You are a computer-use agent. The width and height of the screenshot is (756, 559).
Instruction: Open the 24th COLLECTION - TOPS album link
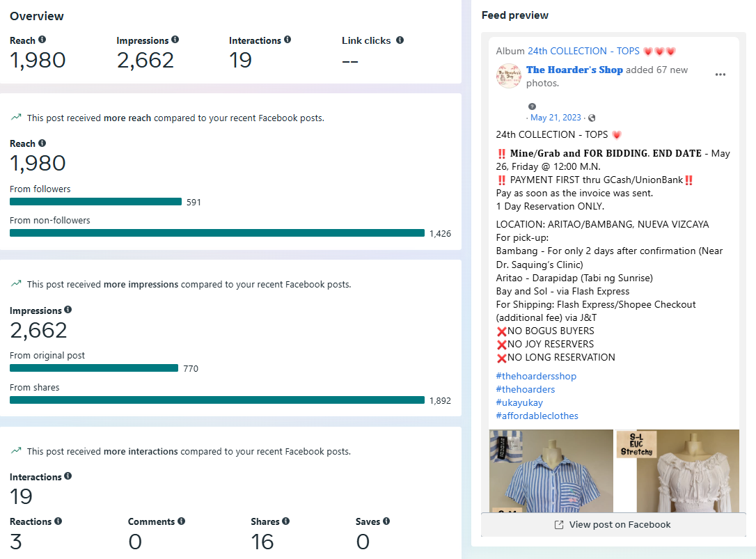pyautogui.click(x=583, y=51)
